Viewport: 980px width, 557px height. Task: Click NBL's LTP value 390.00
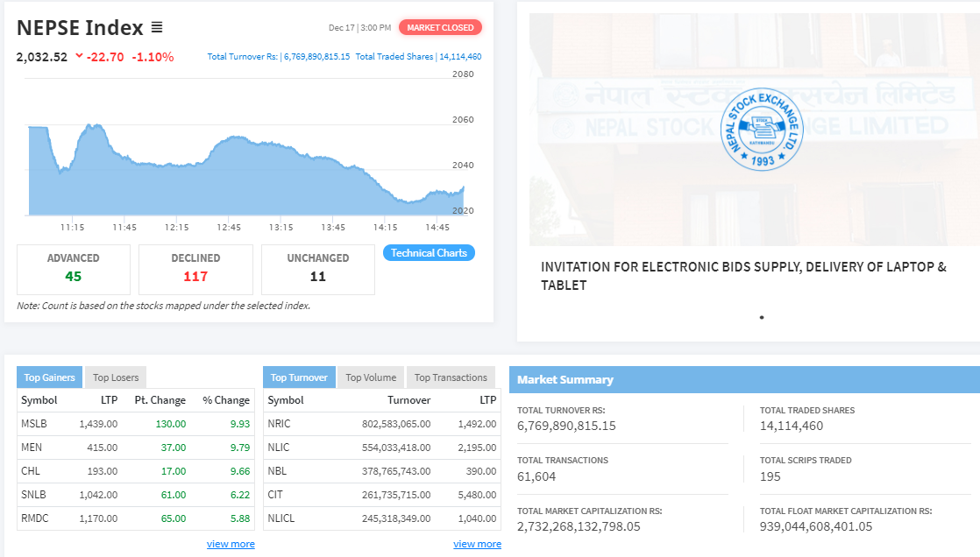481,471
